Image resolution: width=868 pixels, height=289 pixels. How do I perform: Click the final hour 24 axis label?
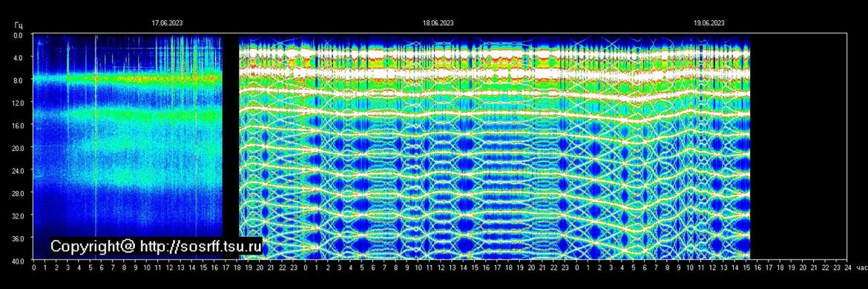[847, 268]
